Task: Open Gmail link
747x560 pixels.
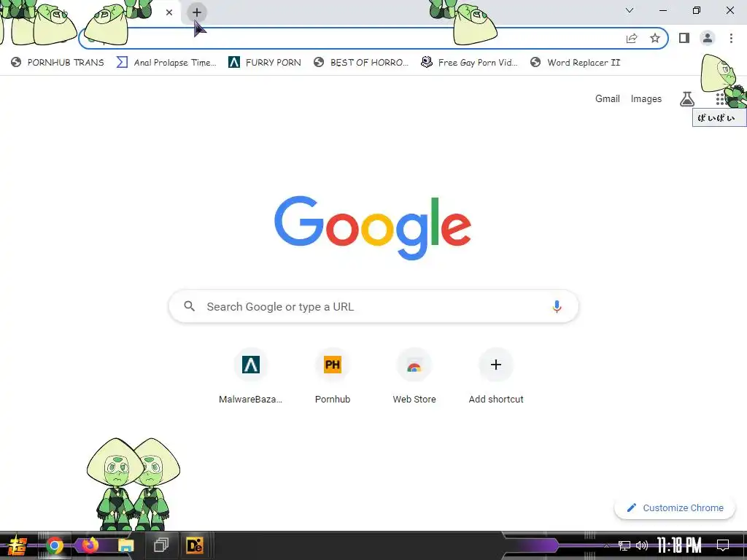Action: pos(608,98)
